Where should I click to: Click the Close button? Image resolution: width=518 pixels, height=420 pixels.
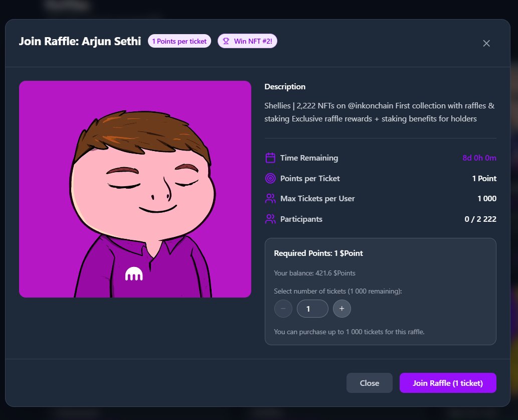click(370, 383)
